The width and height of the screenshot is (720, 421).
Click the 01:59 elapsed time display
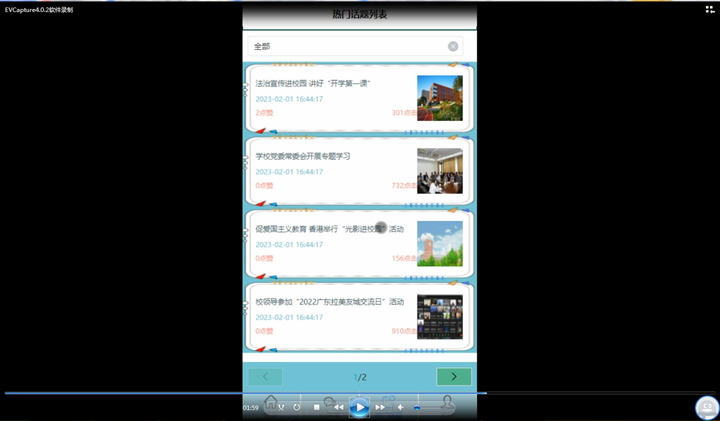click(x=251, y=408)
